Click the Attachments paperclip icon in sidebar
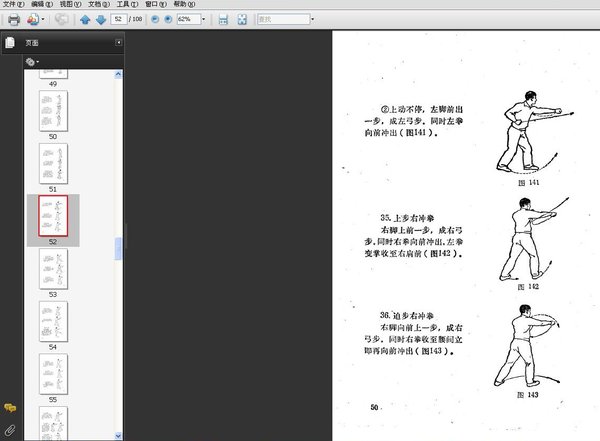600x441 pixels. [10, 430]
